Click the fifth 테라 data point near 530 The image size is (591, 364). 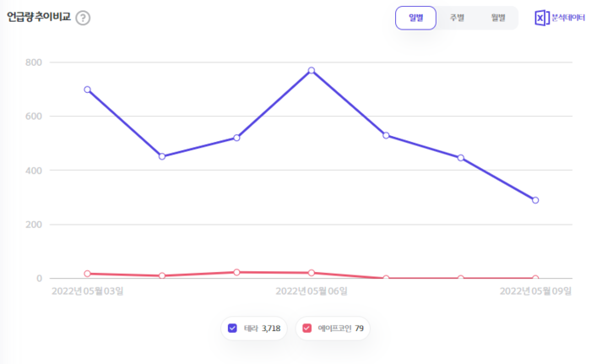point(386,135)
